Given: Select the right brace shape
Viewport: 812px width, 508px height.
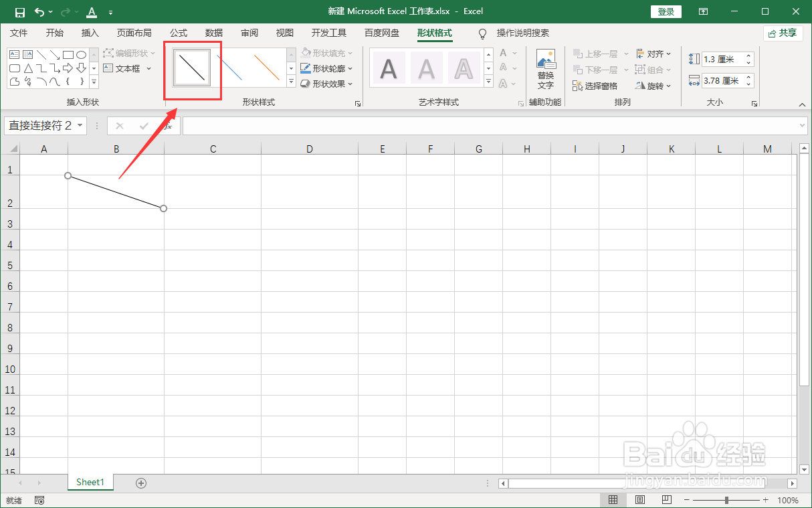Looking at the screenshot, I should (x=81, y=82).
